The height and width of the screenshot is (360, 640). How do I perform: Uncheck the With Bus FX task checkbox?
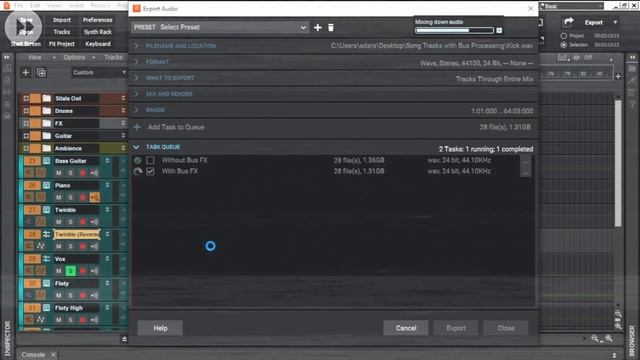coord(150,171)
